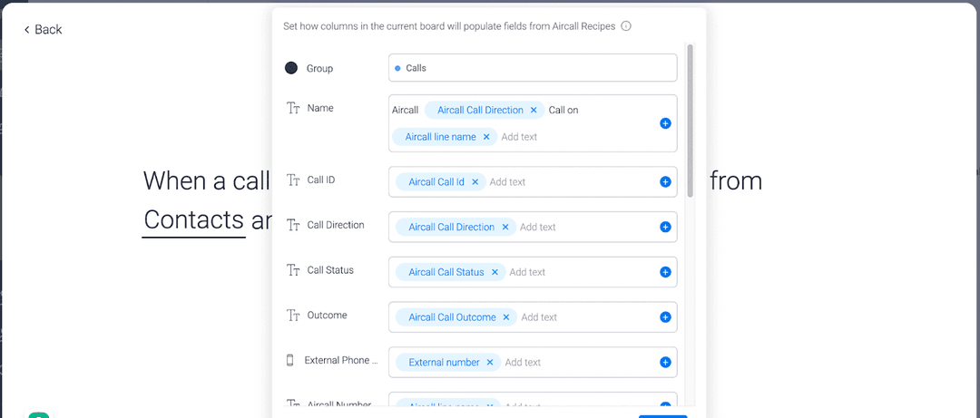Click the dialog vertical scrollbar
980x418 pixels.
pos(690,122)
